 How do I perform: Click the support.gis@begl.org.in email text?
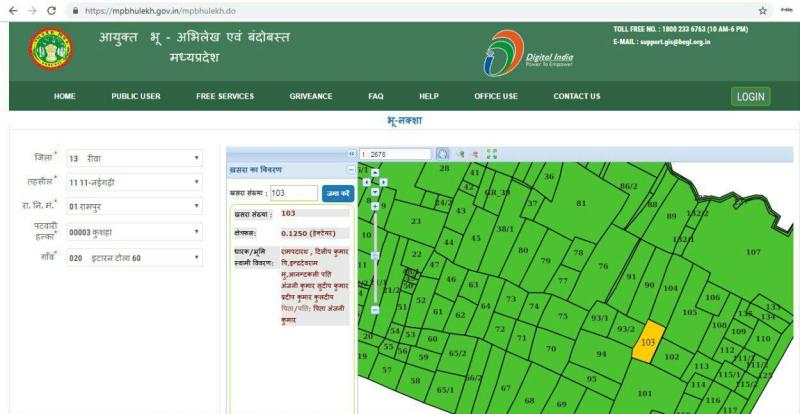tap(674, 42)
